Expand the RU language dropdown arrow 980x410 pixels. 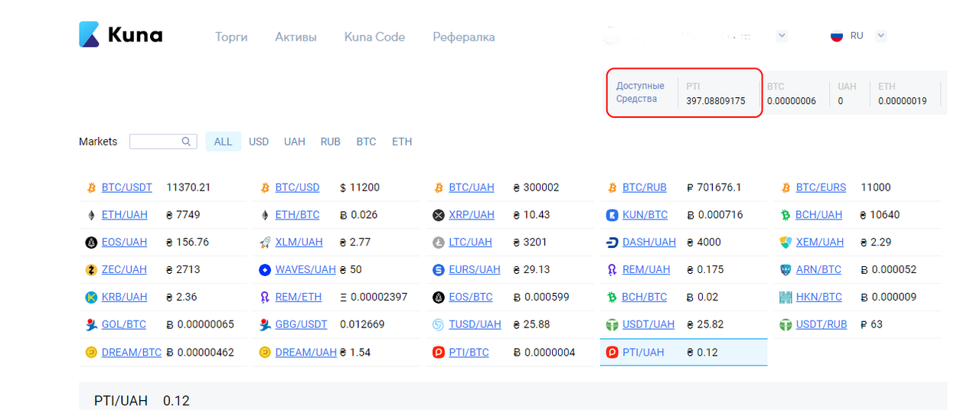(x=880, y=36)
